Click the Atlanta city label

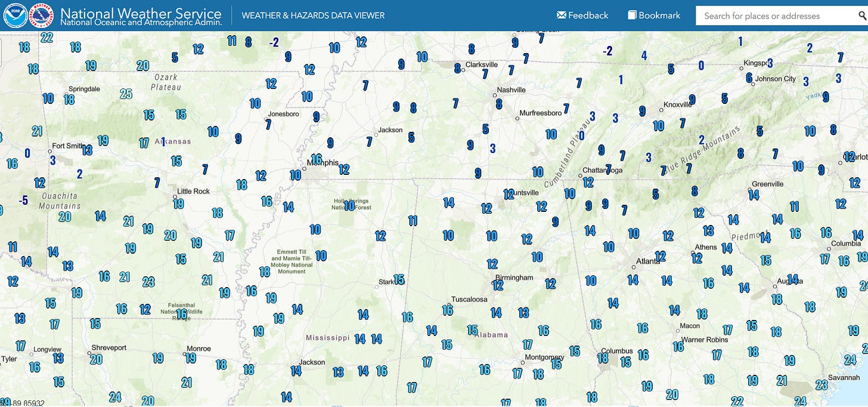pyautogui.click(x=647, y=261)
